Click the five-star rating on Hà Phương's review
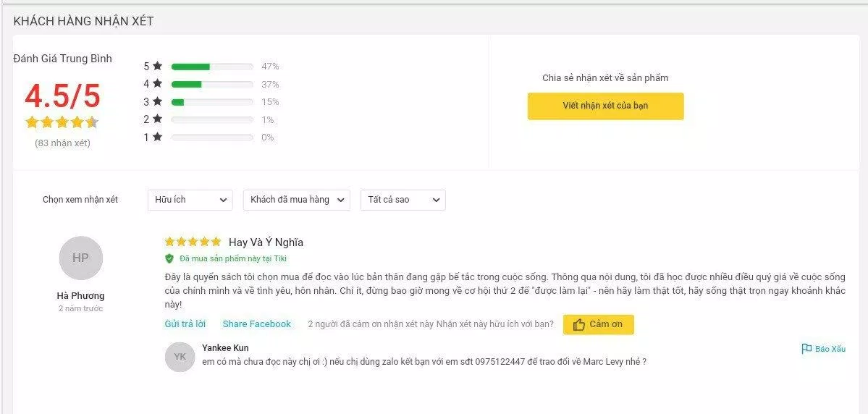This screenshot has width=868, height=414. (193, 242)
